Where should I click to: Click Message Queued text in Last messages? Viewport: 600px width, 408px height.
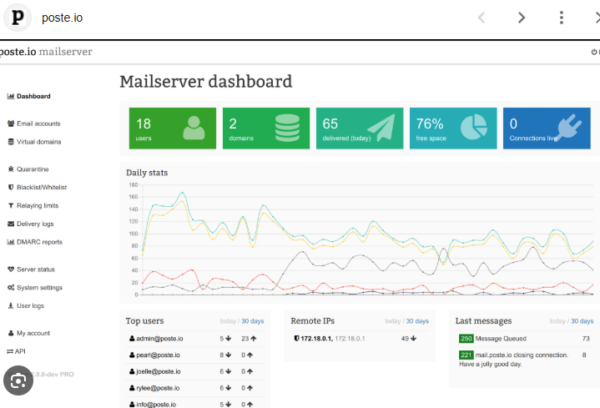click(x=501, y=339)
